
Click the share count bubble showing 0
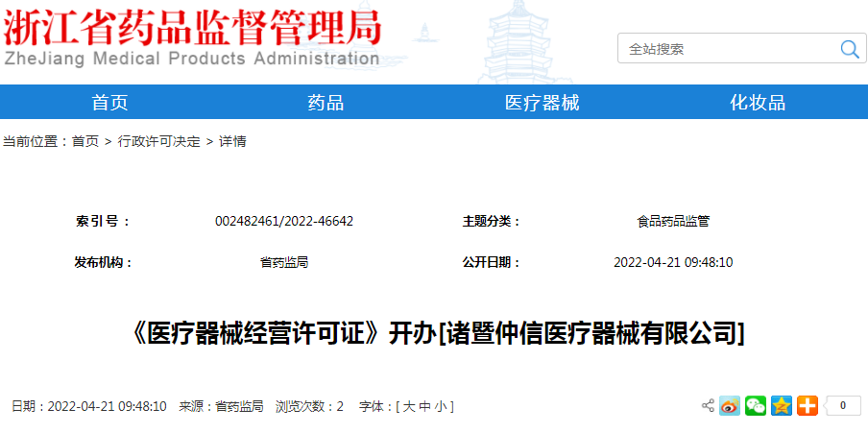[842, 406]
